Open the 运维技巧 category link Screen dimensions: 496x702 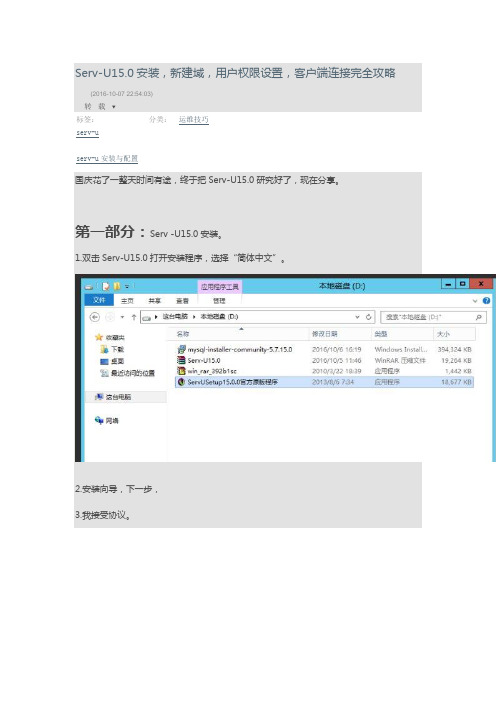point(193,120)
